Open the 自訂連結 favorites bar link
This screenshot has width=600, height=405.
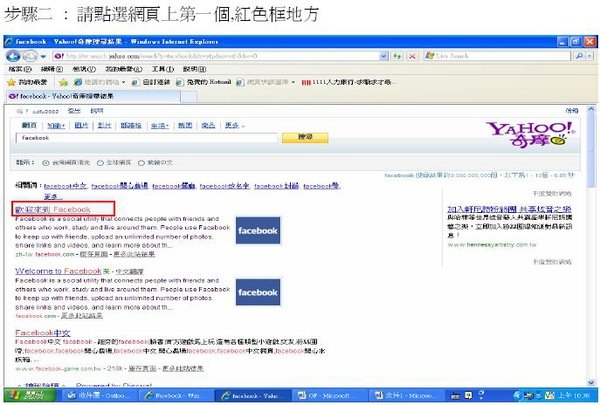pyautogui.click(x=151, y=82)
